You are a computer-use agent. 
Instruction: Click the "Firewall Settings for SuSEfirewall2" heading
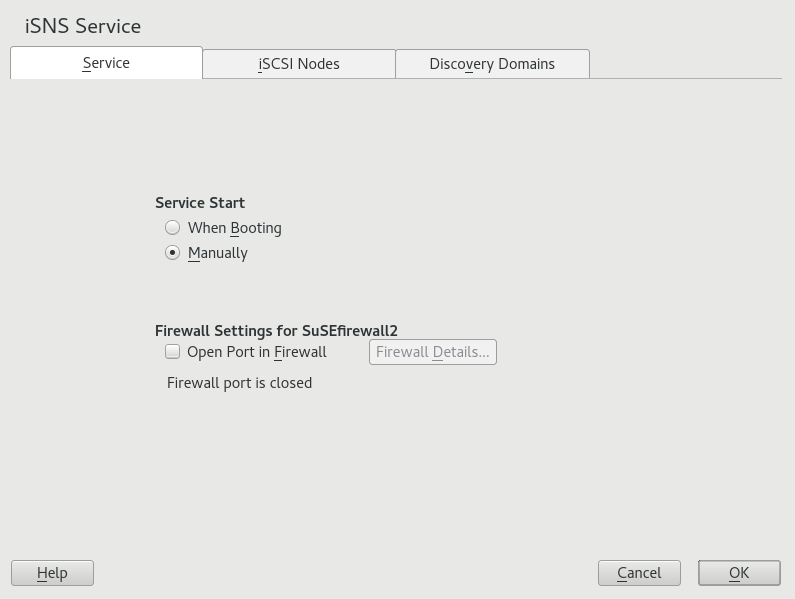point(276,331)
